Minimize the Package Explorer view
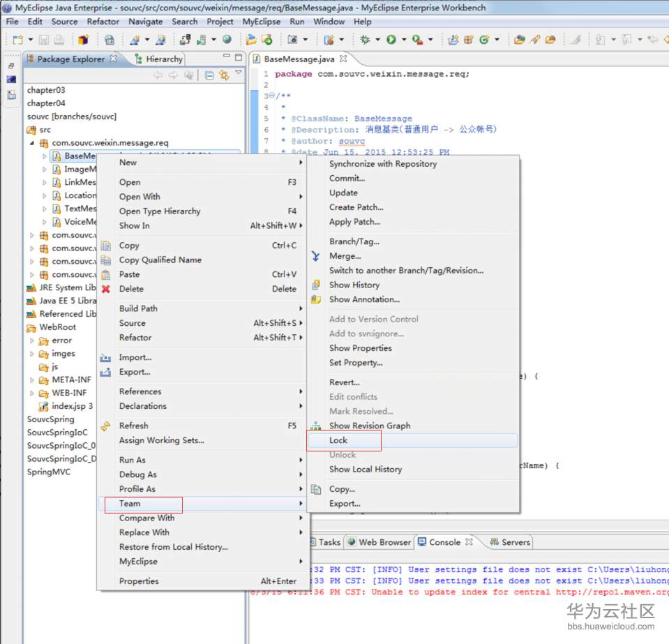The width and height of the screenshot is (669, 644). pyautogui.click(x=227, y=57)
